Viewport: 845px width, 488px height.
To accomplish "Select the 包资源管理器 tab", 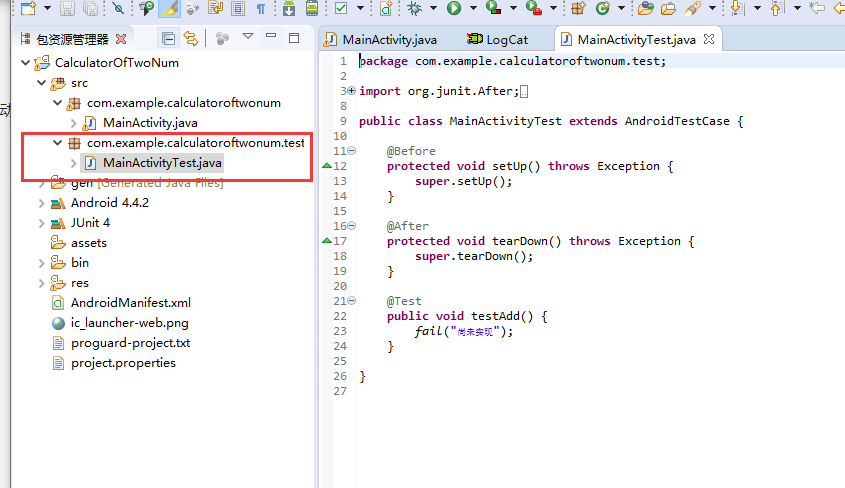I will coord(72,39).
